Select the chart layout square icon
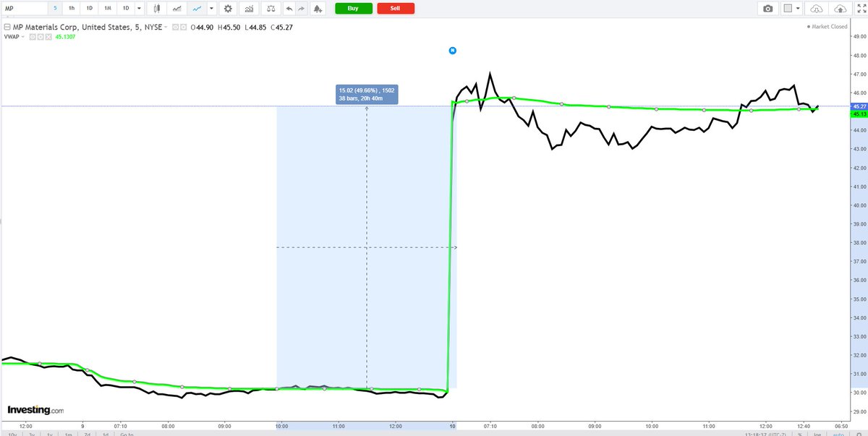This screenshot has height=436, width=868. click(x=788, y=9)
